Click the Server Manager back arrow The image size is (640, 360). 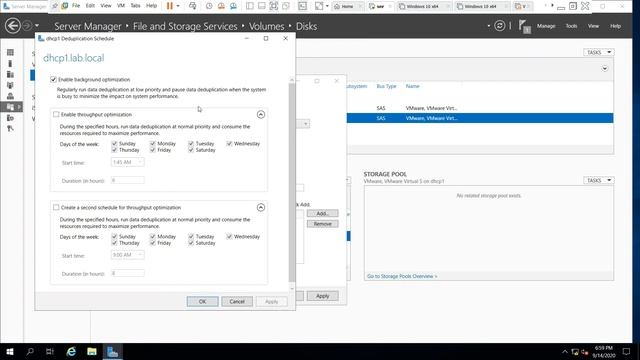(13, 26)
